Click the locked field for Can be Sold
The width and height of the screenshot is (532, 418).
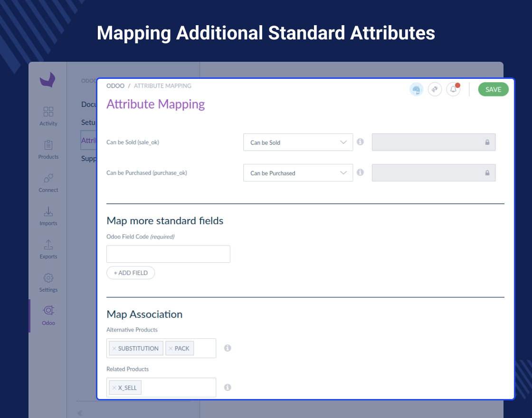click(x=434, y=142)
